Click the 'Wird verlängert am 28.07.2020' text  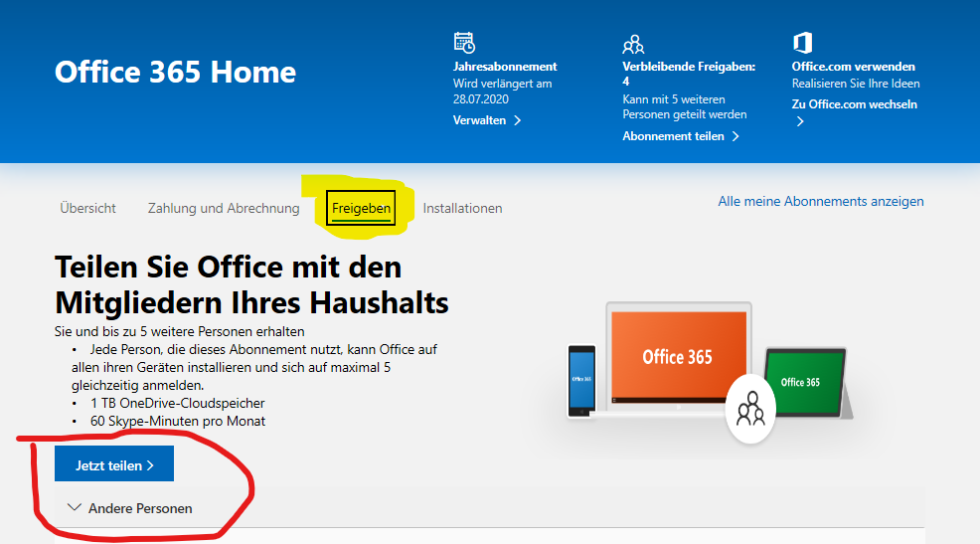503,91
